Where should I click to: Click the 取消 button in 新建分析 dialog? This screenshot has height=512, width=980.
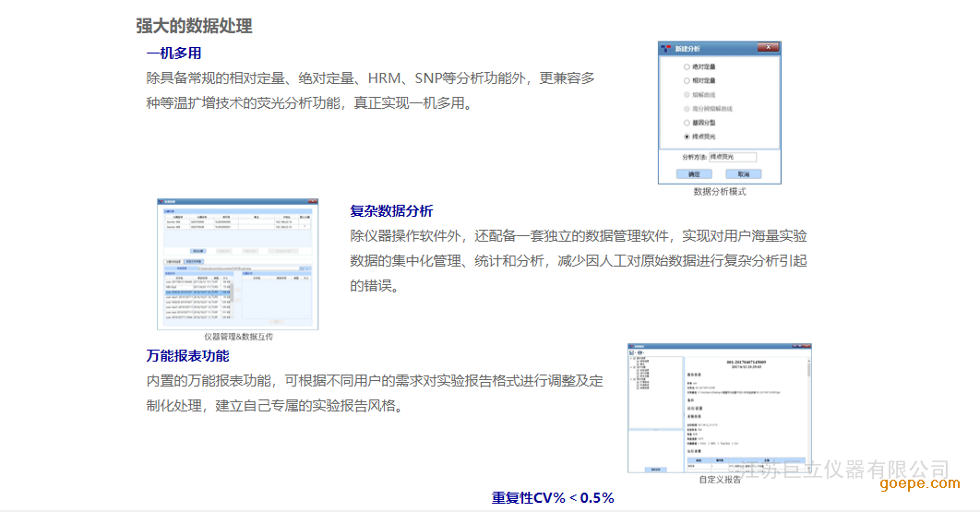tap(743, 173)
